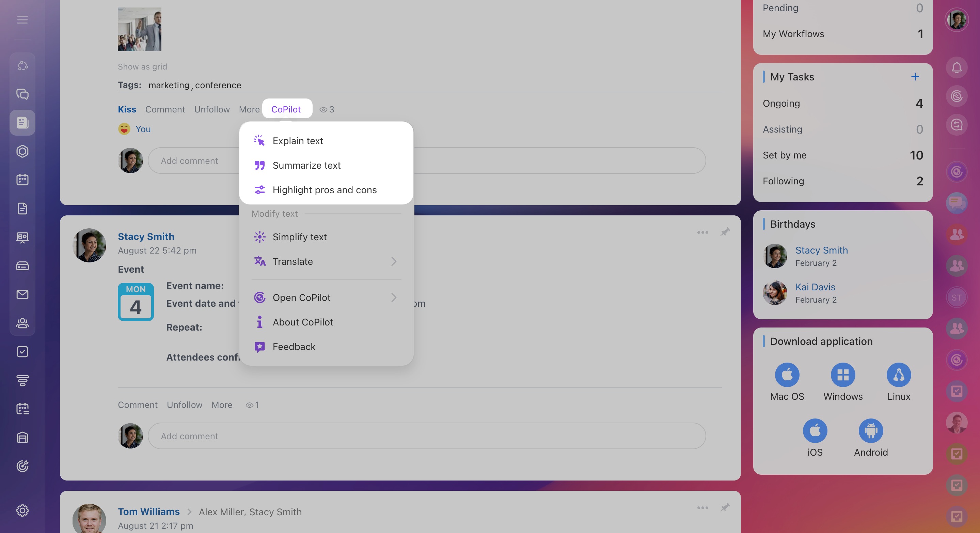Screen dimensions: 980x533
Task: Click Show as grid link
Action: click(x=142, y=67)
